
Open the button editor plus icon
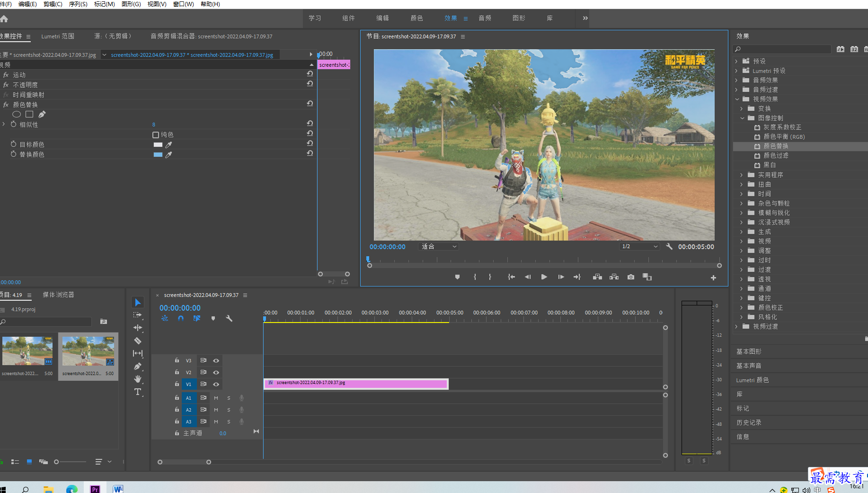coord(713,278)
